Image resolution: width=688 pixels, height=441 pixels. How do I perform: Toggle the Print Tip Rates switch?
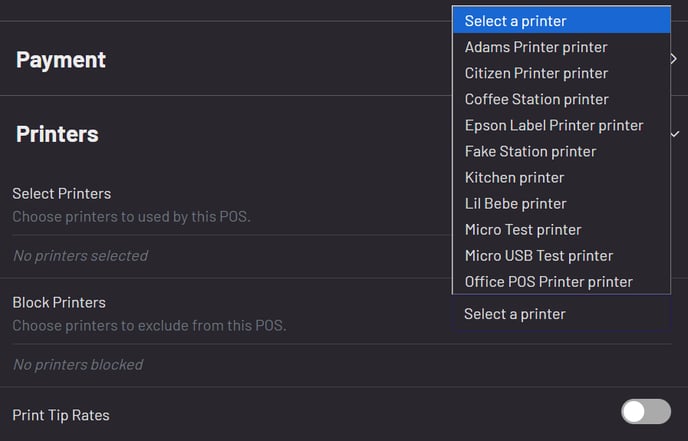click(x=646, y=411)
